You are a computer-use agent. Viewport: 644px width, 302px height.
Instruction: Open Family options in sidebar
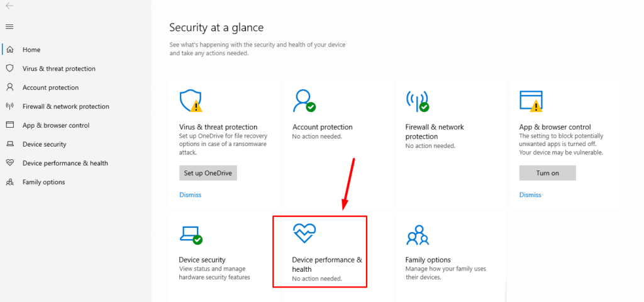click(43, 182)
